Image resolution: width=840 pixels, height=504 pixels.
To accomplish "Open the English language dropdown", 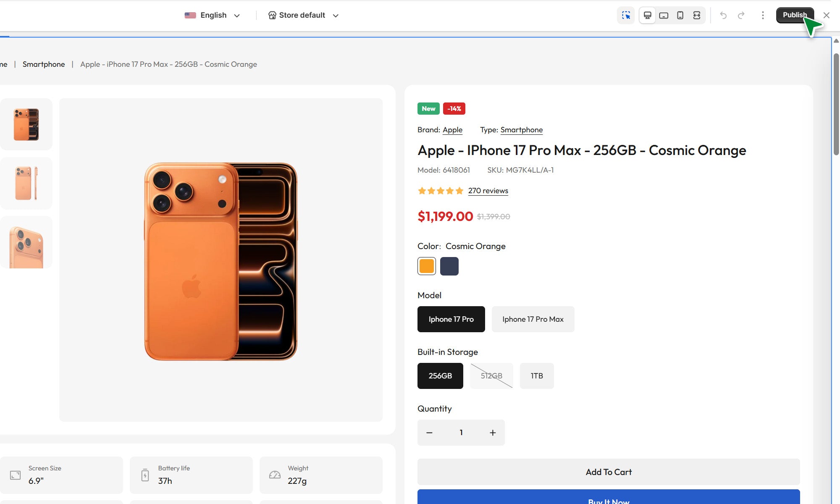I will (x=213, y=16).
